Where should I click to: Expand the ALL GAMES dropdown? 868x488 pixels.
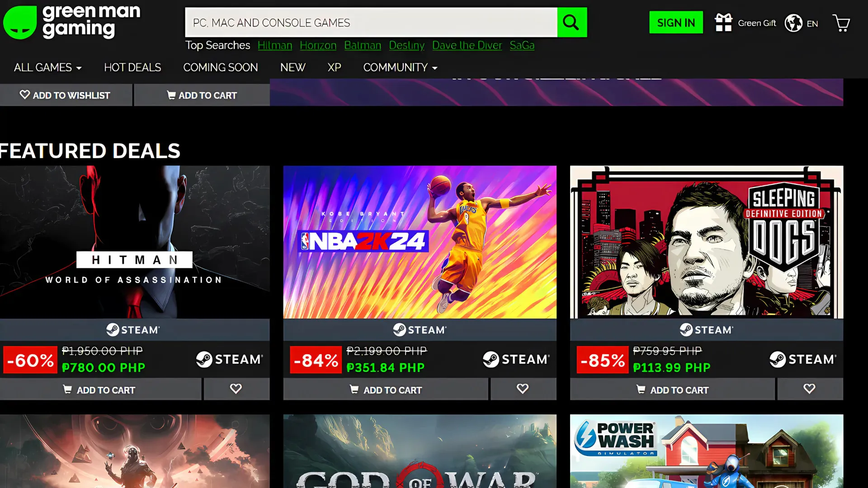click(x=47, y=68)
